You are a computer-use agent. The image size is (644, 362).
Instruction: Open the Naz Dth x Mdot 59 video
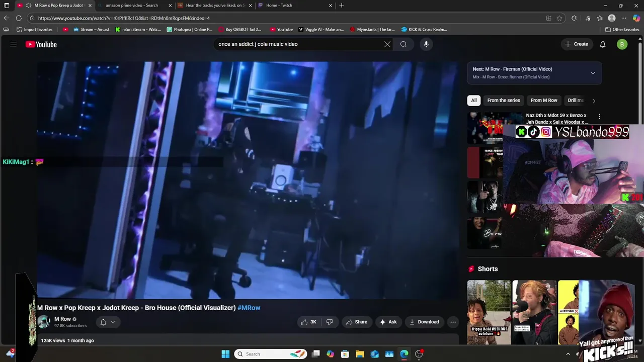[x=557, y=119]
